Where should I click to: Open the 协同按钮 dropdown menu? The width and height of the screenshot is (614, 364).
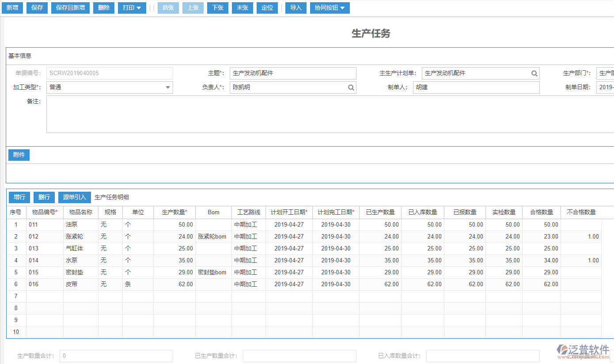click(330, 8)
